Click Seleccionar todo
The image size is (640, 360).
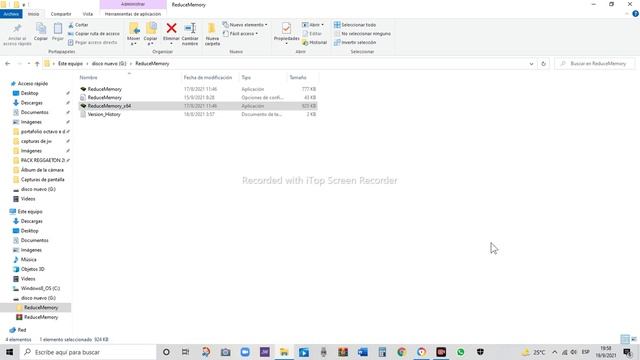click(x=355, y=25)
